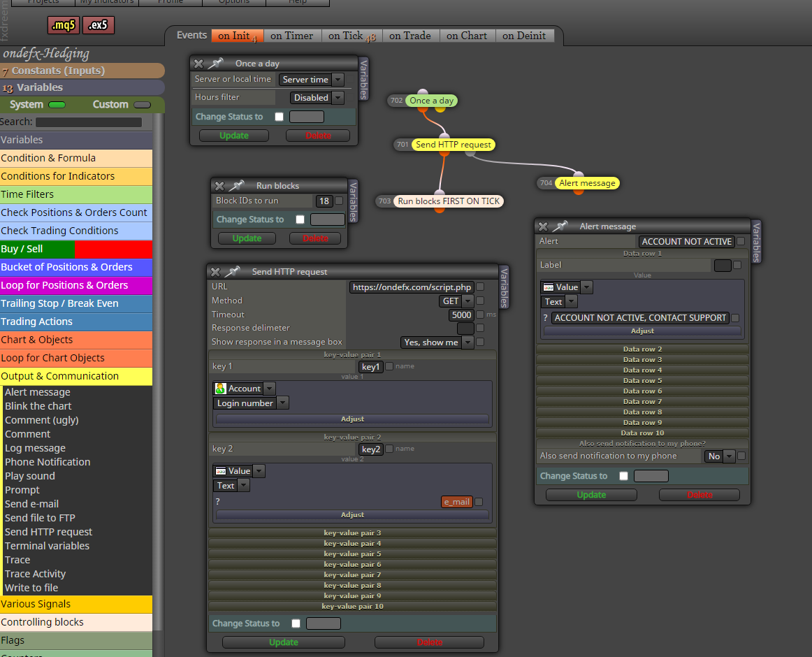
Task: Expand key-value pair 3 section
Action: 352,533
